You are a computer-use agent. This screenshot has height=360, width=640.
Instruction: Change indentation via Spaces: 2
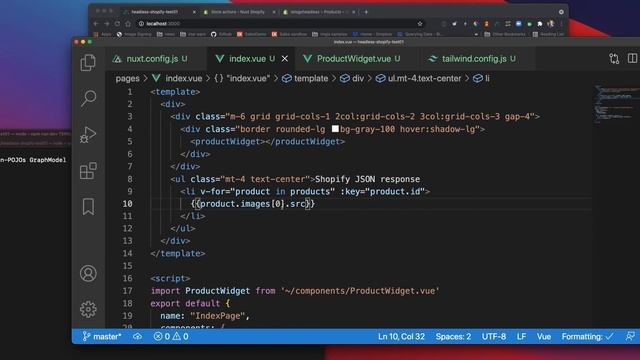453,336
